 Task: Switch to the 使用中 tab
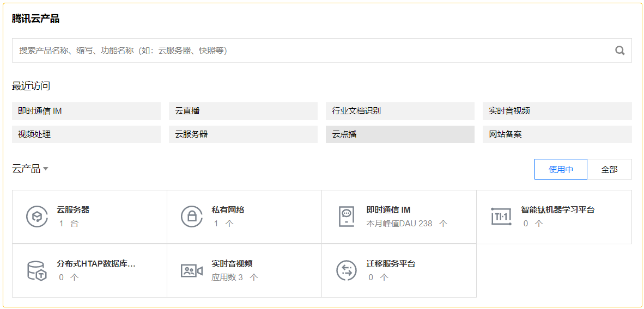click(561, 170)
